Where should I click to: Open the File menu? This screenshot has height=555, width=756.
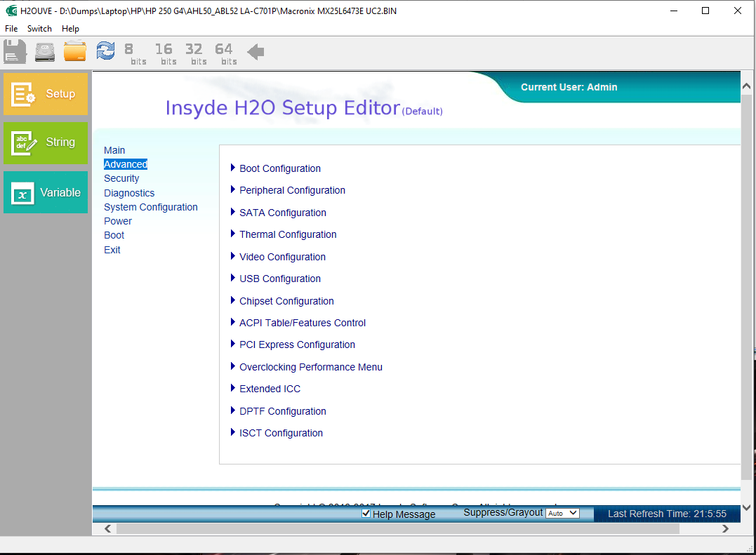11,29
